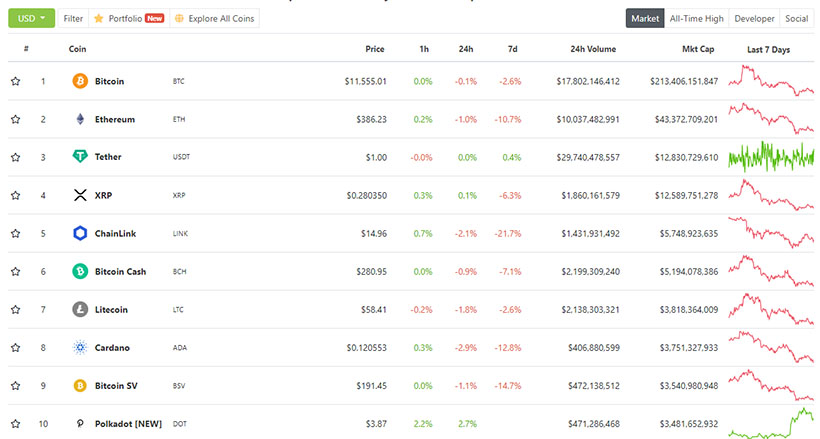Click the Ethereum diamond logo icon
Screen dimensions: 820x439
click(80, 119)
